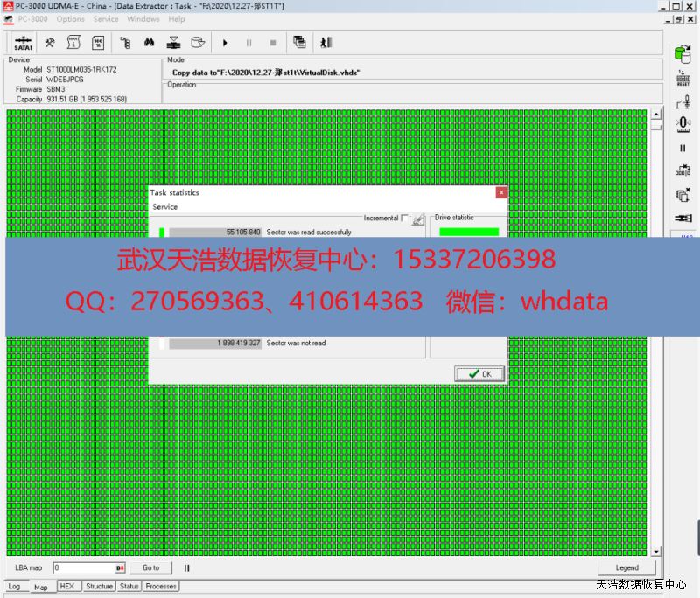Click OK in Task statistics dialog
700x598 pixels.
click(479, 374)
